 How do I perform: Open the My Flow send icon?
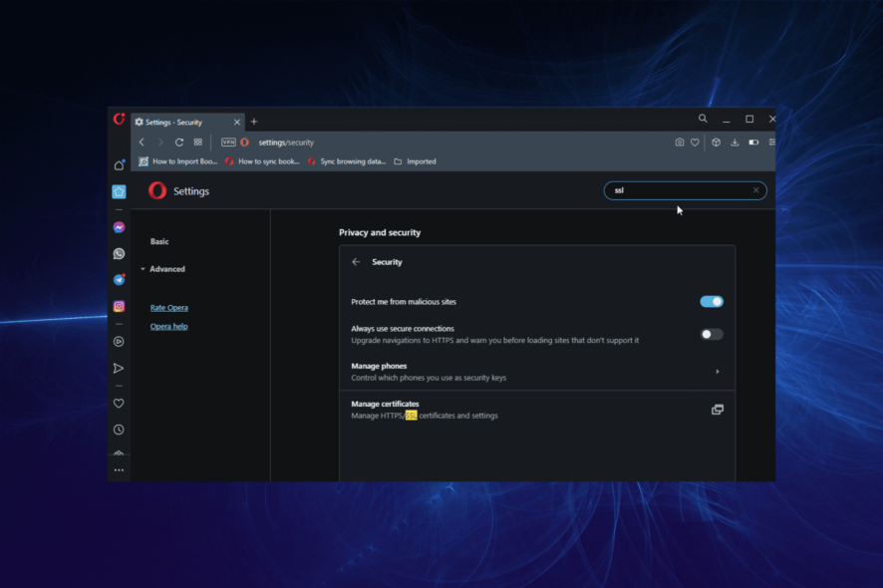[x=119, y=369]
